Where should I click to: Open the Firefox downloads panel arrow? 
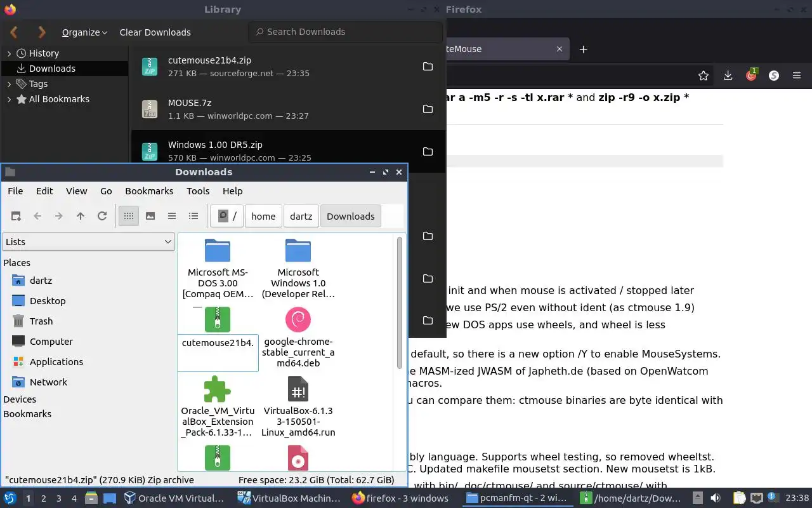click(728, 76)
